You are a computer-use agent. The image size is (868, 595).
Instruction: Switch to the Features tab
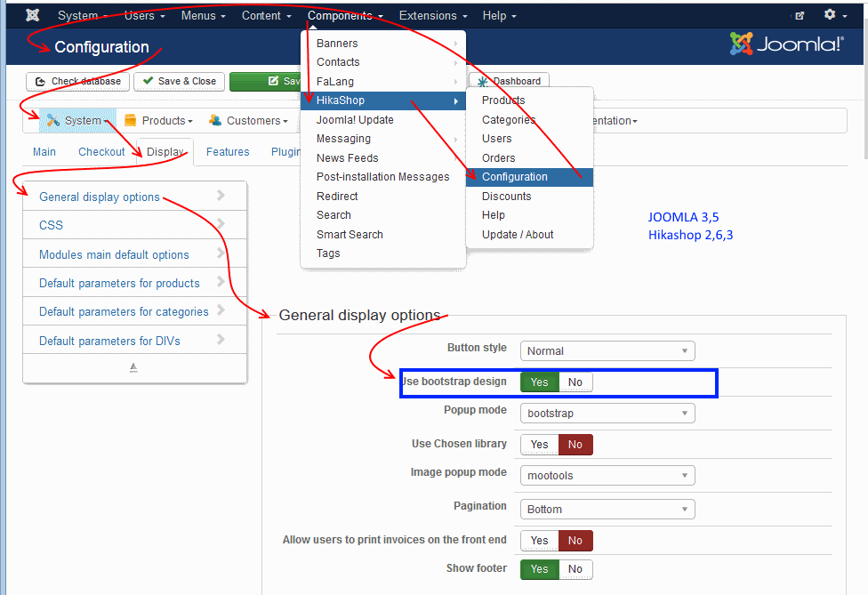coord(228,152)
